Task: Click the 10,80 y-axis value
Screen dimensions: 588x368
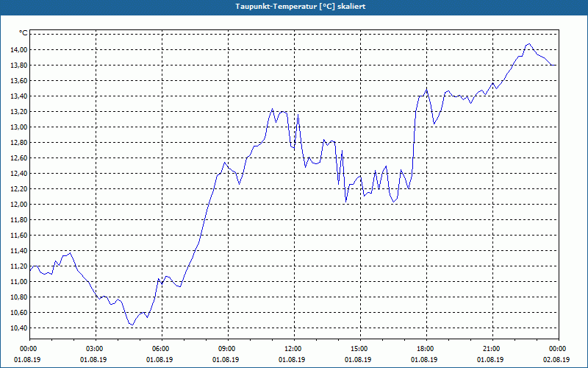Action: 20,297
